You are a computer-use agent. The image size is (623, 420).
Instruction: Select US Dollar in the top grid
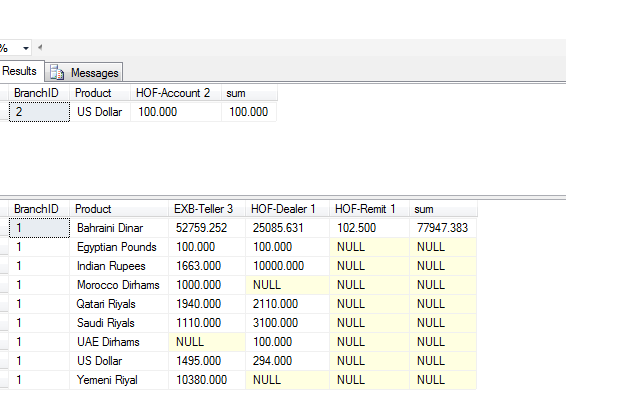point(100,112)
